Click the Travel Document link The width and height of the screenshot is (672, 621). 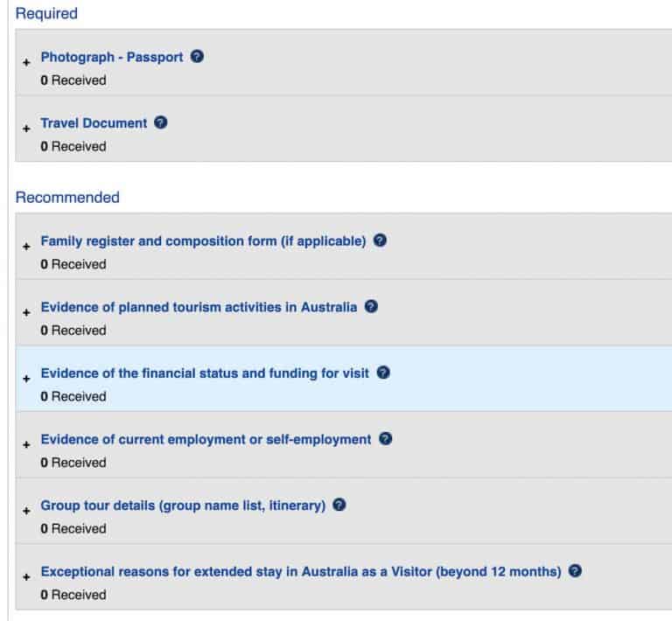point(94,123)
